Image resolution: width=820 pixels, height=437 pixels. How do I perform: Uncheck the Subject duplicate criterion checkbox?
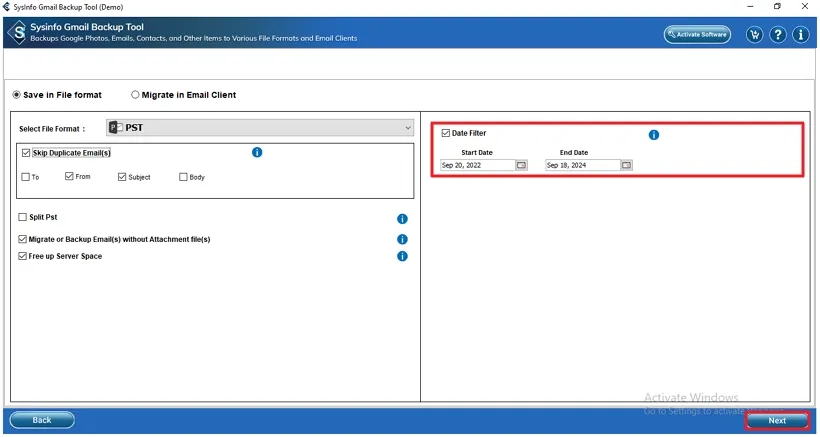[122, 177]
